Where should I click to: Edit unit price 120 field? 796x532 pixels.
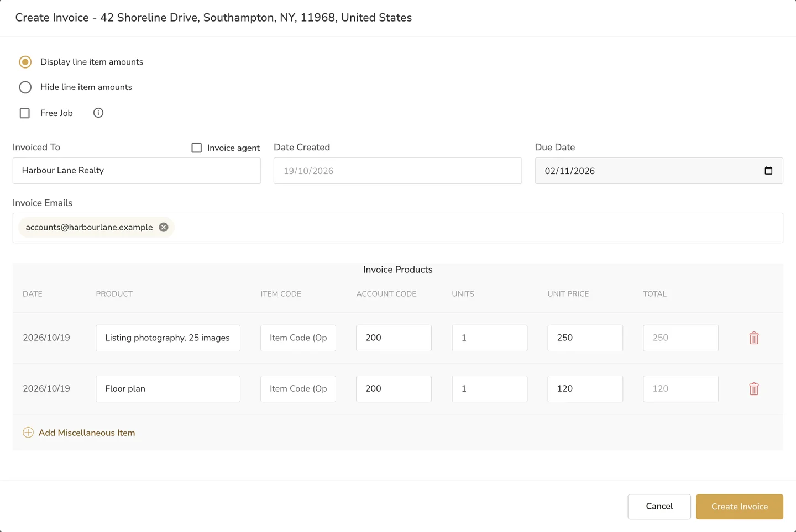(585, 389)
